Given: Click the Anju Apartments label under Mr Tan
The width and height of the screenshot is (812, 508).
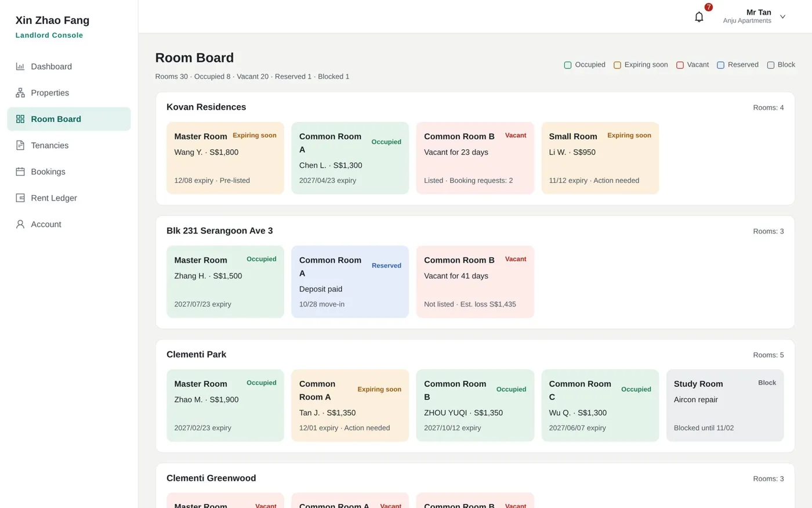Looking at the screenshot, I should [x=747, y=21].
